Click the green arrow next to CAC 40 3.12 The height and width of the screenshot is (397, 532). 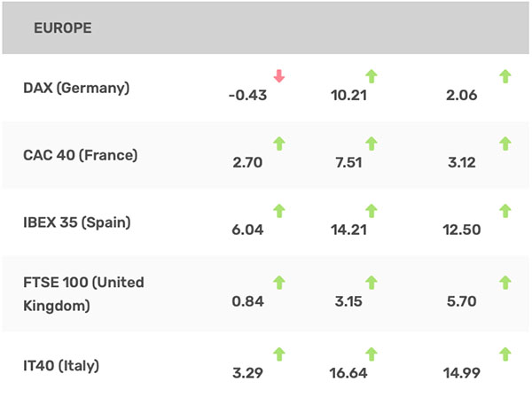click(505, 144)
